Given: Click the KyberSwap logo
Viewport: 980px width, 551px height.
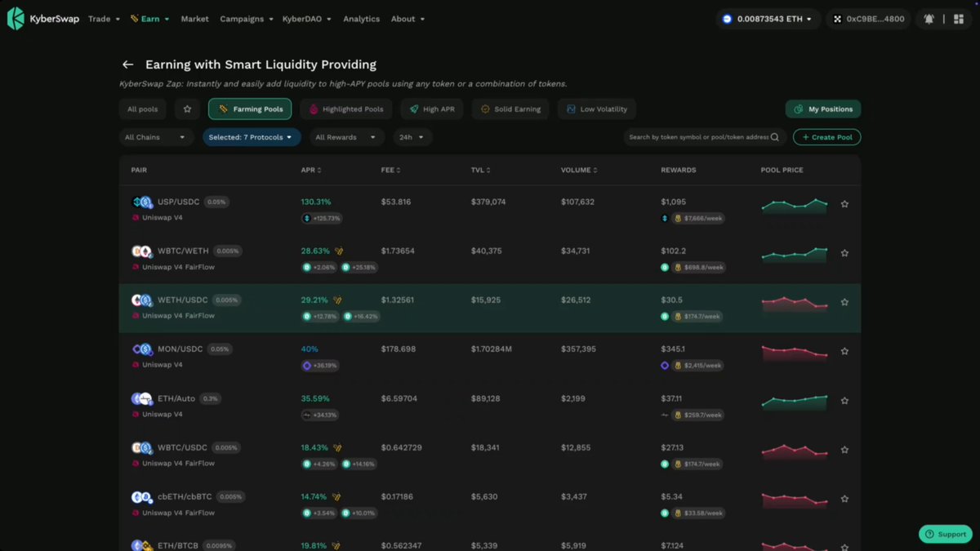Looking at the screenshot, I should [x=43, y=19].
